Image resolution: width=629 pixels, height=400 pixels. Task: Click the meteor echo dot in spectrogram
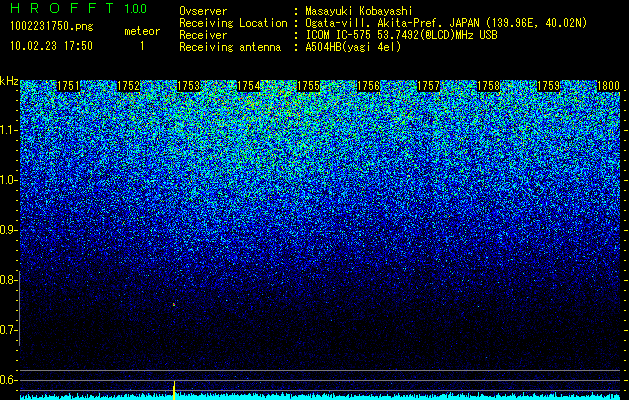point(174,305)
